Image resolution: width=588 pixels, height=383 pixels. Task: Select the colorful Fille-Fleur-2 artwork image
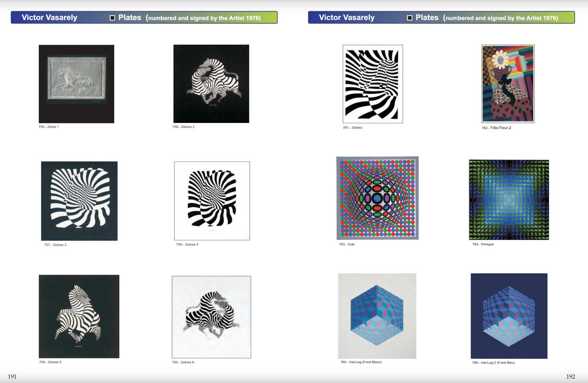pyautogui.click(x=508, y=84)
